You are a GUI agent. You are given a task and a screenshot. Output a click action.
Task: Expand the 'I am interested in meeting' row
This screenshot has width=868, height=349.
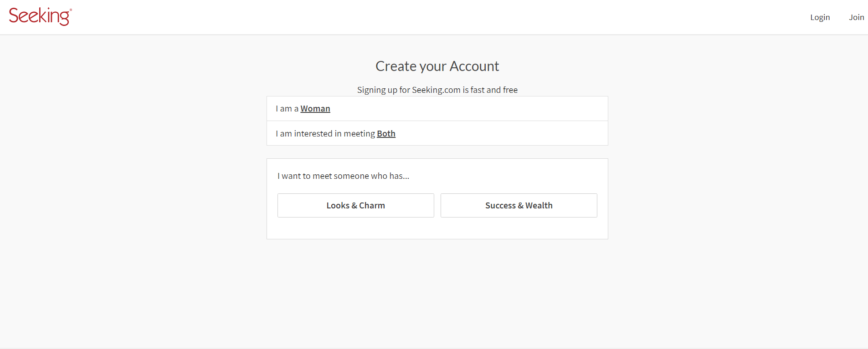coord(437,133)
